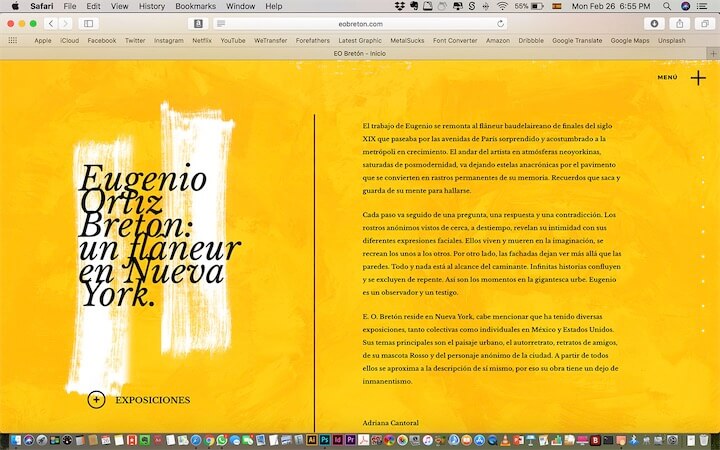
Task: Show all tabs overview
Action: [705, 23]
